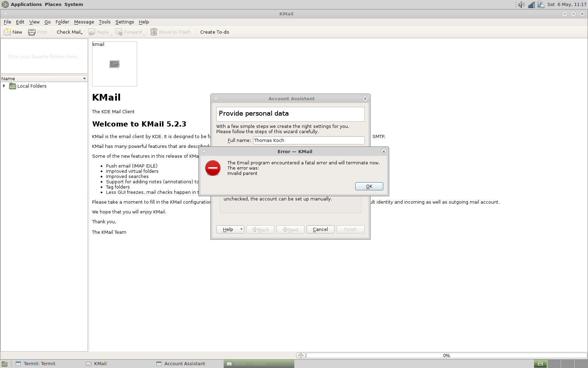Close the Account Assistant window
The height and width of the screenshot is (368, 588).
click(x=365, y=98)
